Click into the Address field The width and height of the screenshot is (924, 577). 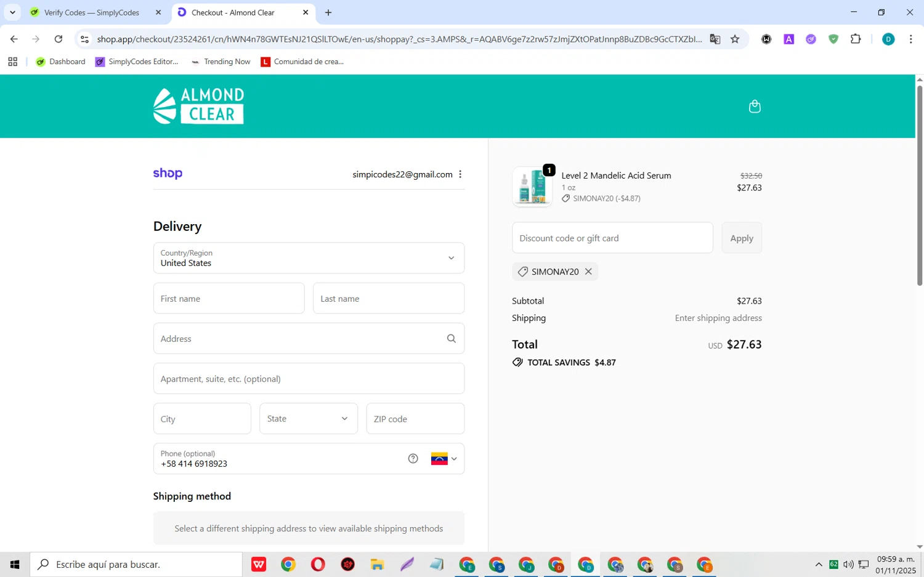coord(309,339)
